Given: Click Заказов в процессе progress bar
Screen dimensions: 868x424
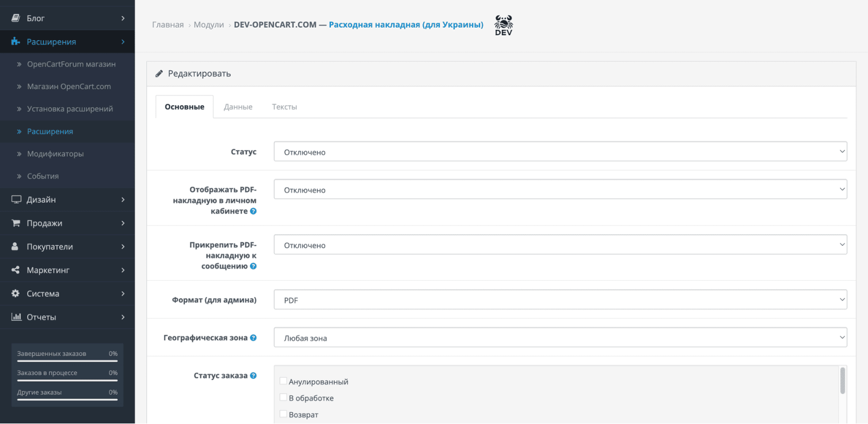Looking at the screenshot, I should [67, 380].
